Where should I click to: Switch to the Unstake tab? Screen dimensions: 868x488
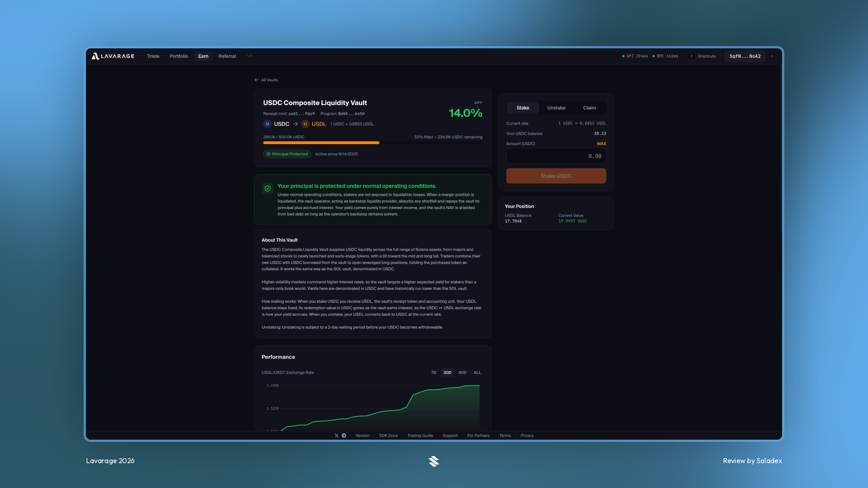(556, 108)
